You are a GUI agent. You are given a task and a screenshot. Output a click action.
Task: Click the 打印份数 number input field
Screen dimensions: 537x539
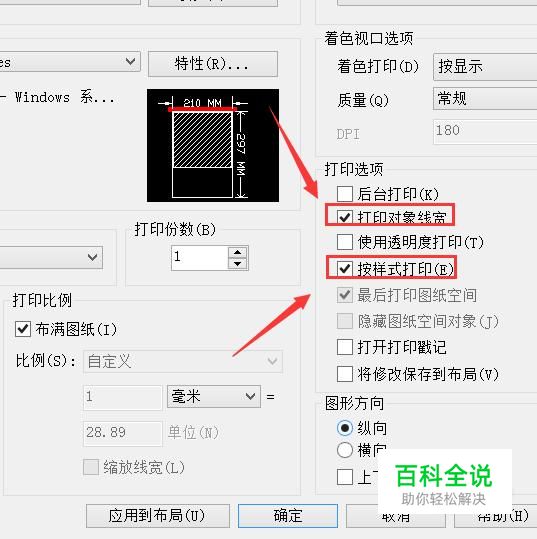tap(199, 258)
